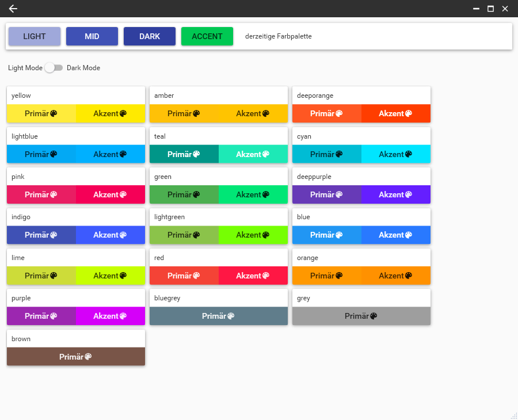Choose green Akzent button
The height and width of the screenshot is (420, 518).
(253, 194)
